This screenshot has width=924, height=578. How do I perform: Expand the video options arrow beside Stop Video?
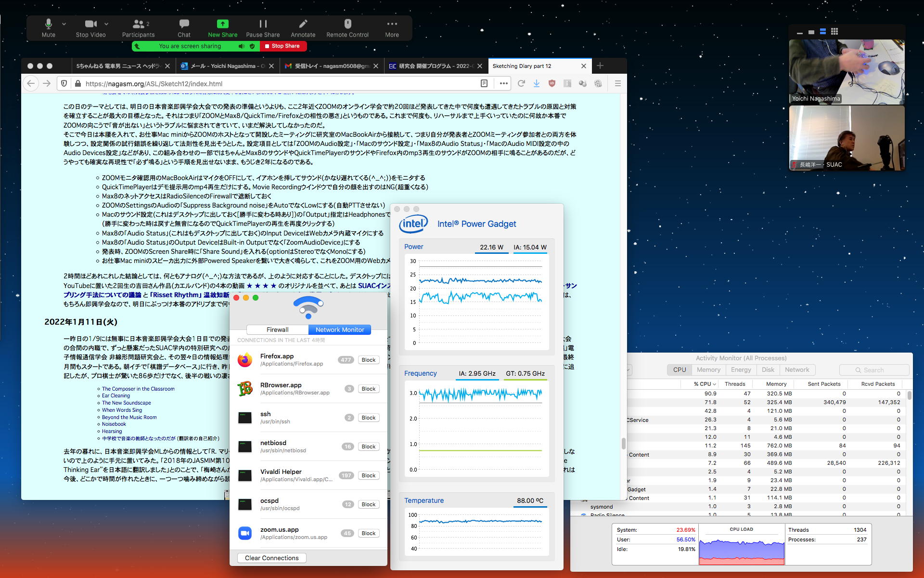[106, 24]
